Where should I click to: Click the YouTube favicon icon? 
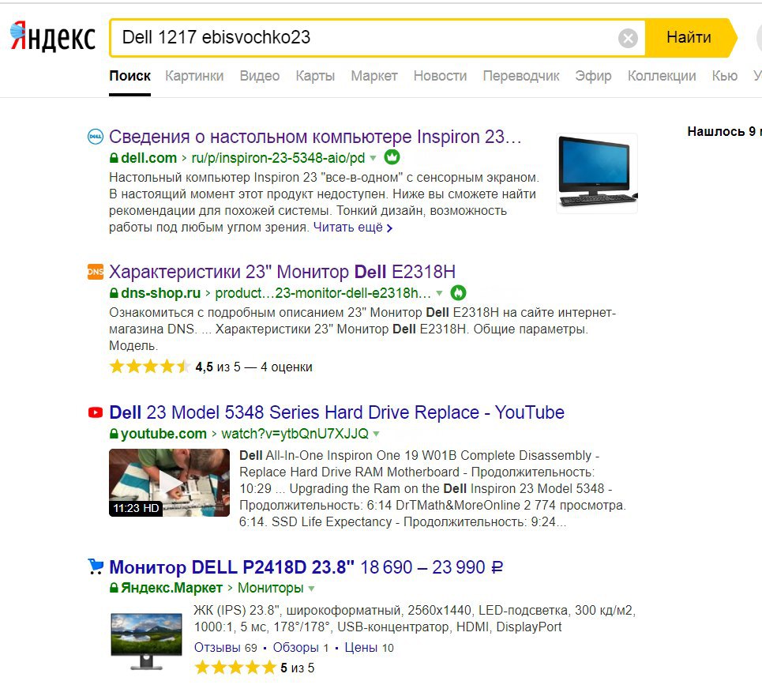pyautogui.click(x=96, y=412)
